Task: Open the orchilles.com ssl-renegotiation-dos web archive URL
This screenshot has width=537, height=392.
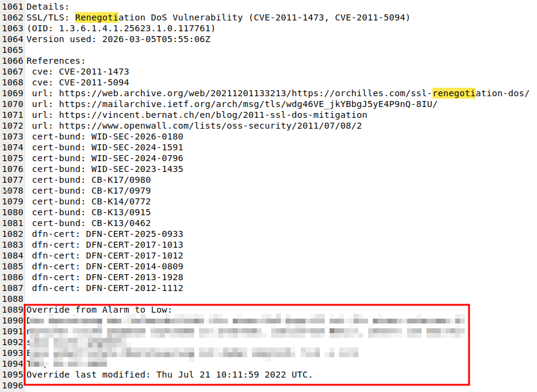Action: pyautogui.click(x=294, y=93)
